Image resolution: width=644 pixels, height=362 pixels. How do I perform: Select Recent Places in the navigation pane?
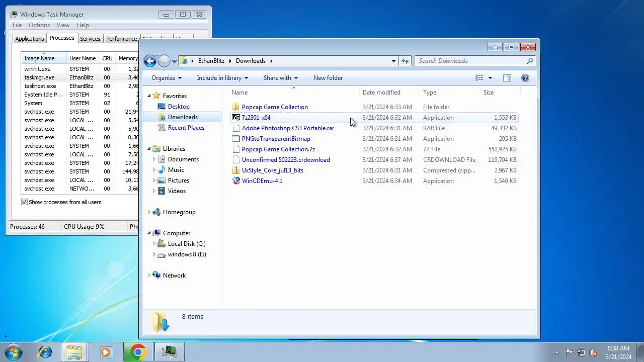click(x=186, y=128)
